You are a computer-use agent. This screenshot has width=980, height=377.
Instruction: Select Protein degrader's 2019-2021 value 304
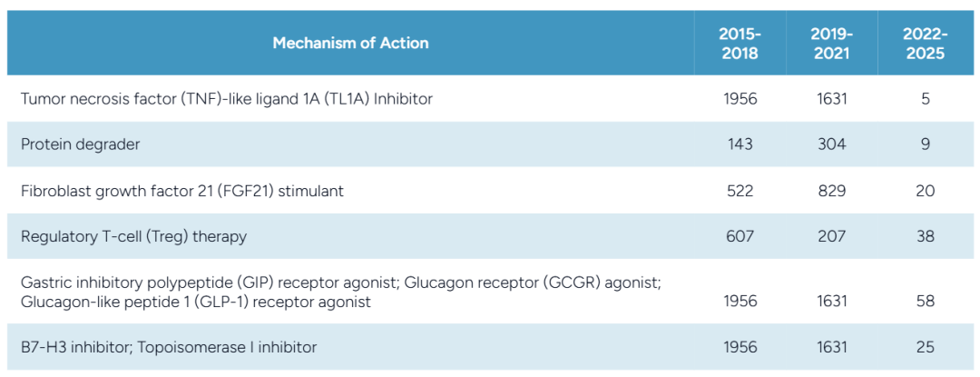[831, 144]
